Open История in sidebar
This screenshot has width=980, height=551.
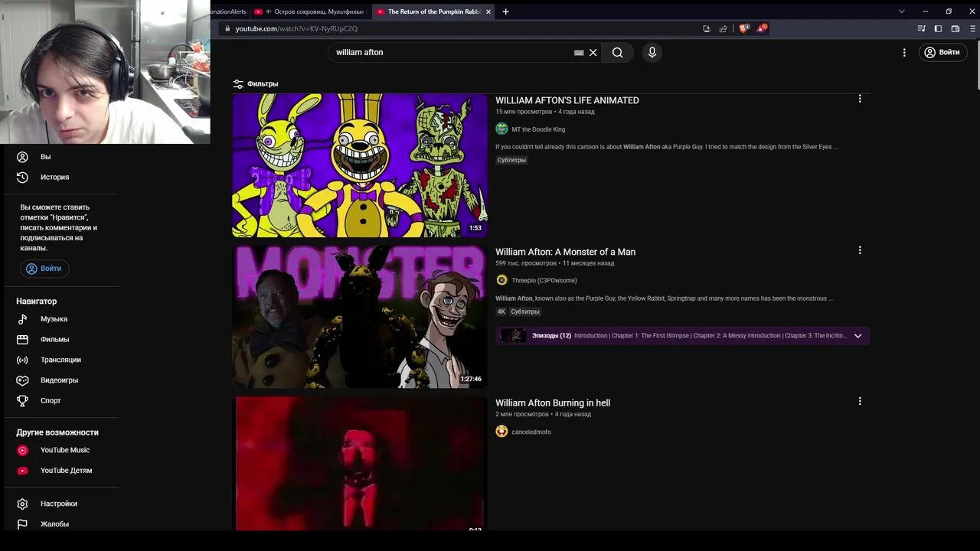[x=61, y=177]
